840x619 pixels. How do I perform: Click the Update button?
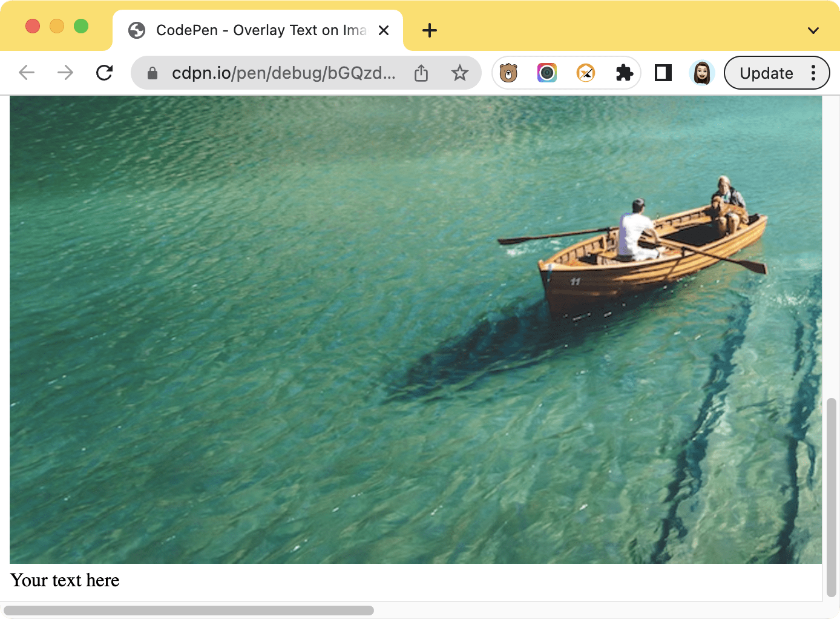(x=766, y=73)
